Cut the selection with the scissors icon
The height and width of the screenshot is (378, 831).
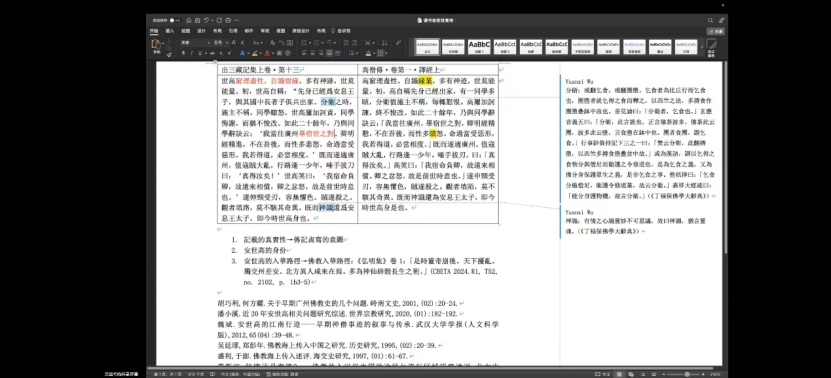coord(169,41)
